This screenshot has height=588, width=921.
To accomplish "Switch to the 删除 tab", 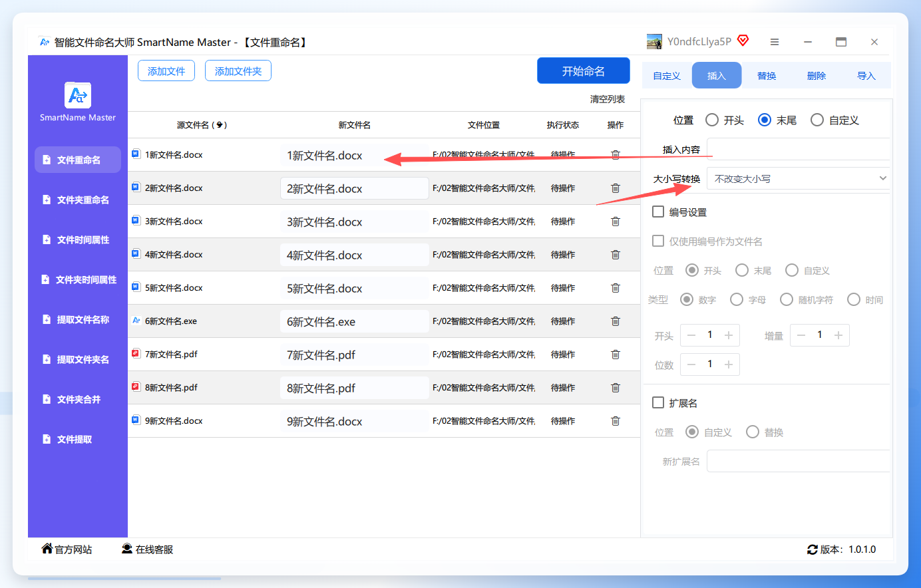I will coord(817,76).
